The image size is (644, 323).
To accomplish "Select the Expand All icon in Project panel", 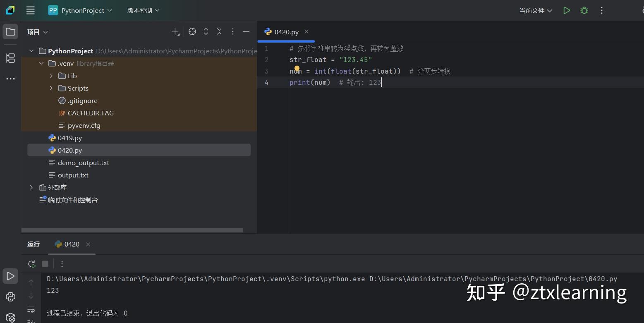I will click(206, 31).
